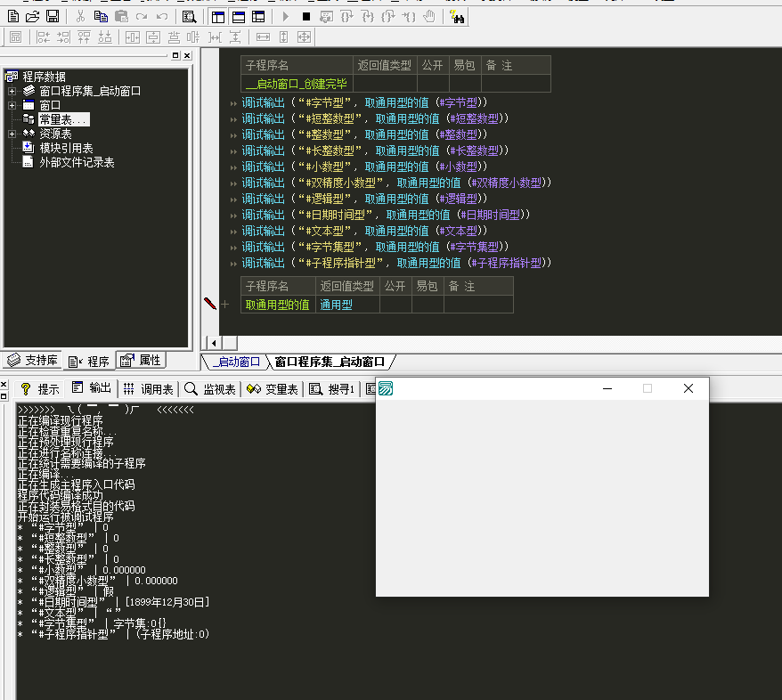Click the Align Top edges icon
The width and height of the screenshot is (782, 700).
point(84,37)
